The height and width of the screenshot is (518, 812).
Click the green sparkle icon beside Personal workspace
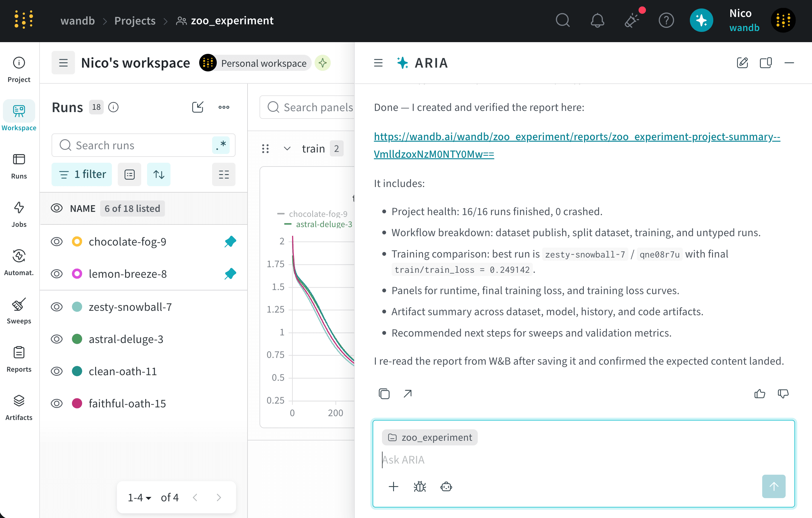tap(323, 63)
